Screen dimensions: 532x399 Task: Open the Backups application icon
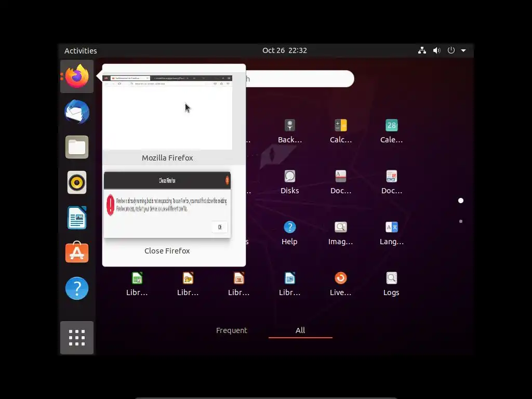(x=290, y=131)
